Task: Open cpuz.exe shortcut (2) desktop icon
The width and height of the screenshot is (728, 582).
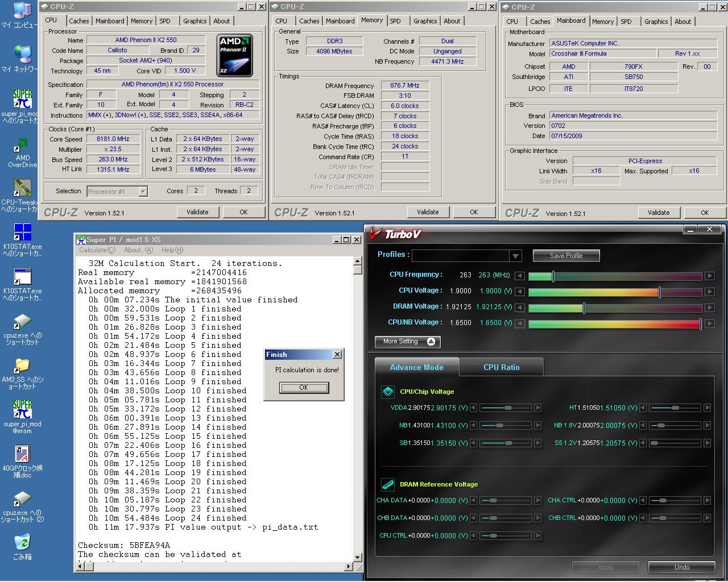Action: click(x=22, y=506)
